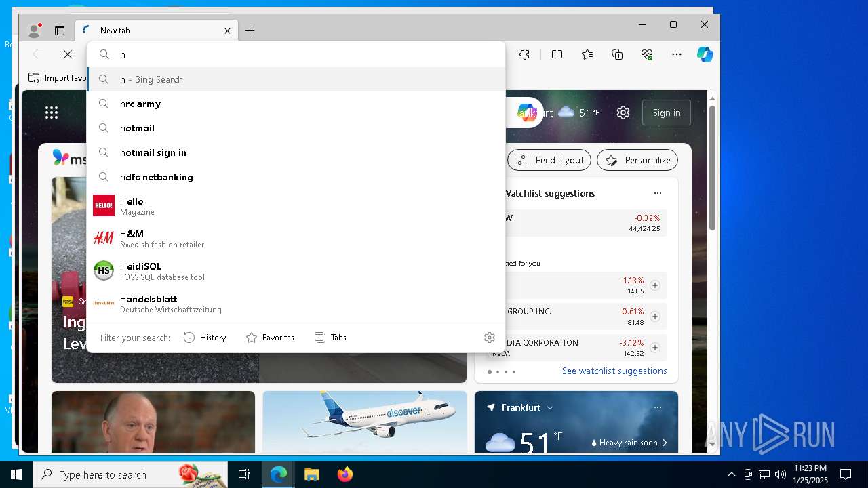Viewport: 868px width, 488px height.
Task: Open the clock showing 11:23 PM
Action: (810, 468)
